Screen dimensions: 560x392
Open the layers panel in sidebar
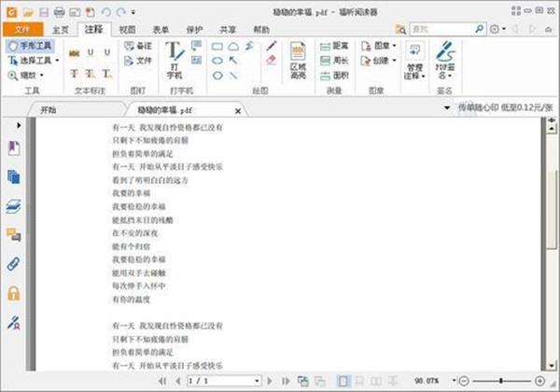14,206
